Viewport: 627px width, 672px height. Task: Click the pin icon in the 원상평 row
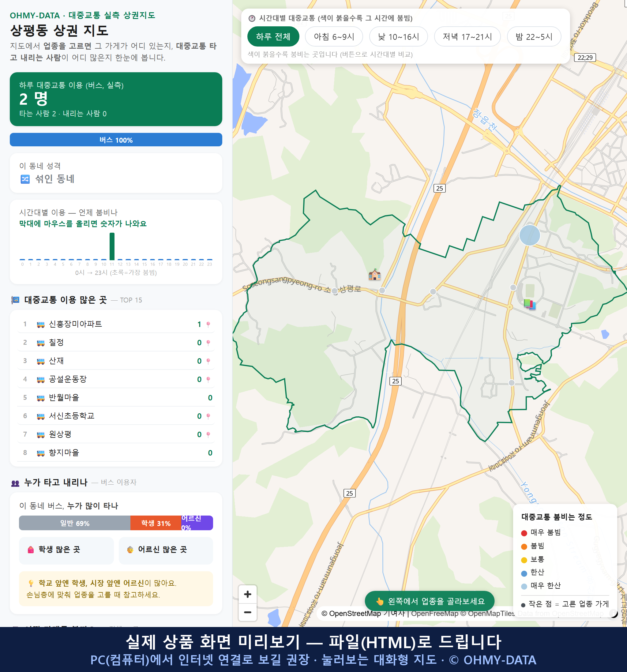click(x=208, y=435)
